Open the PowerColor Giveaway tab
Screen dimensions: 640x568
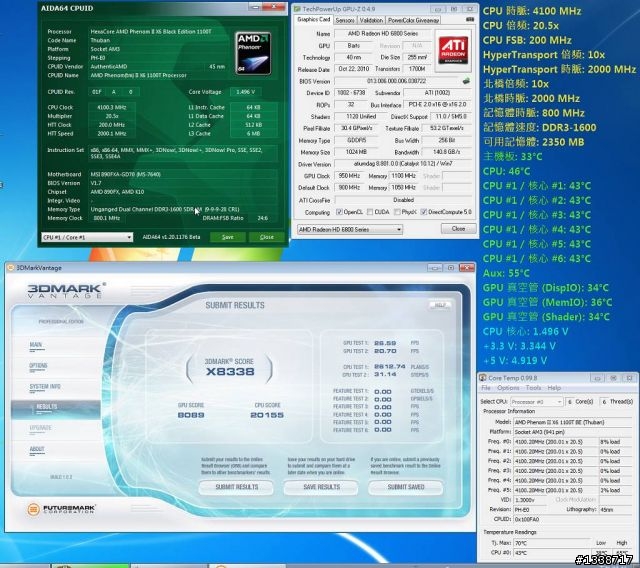click(x=413, y=20)
